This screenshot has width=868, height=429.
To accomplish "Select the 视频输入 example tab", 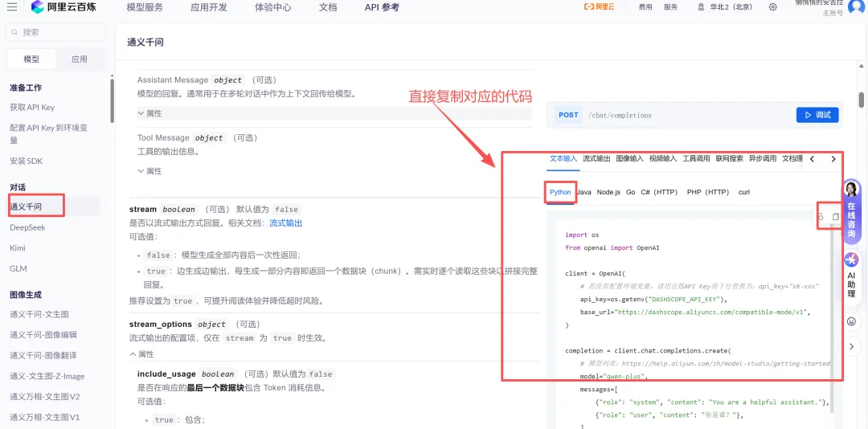I will click(x=663, y=158).
